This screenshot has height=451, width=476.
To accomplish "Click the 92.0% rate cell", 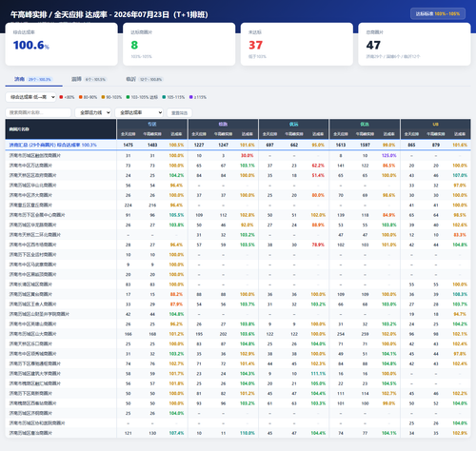I will [x=248, y=225].
